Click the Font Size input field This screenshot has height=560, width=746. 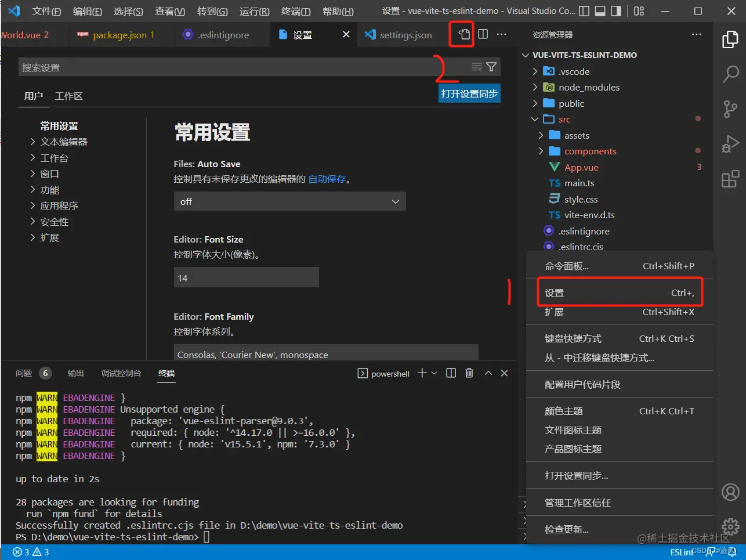click(x=246, y=278)
